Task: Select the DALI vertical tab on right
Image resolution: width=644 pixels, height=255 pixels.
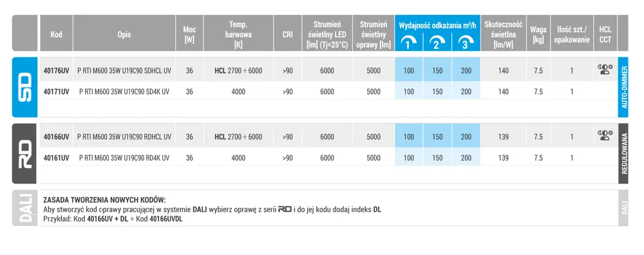Action: pos(623,208)
